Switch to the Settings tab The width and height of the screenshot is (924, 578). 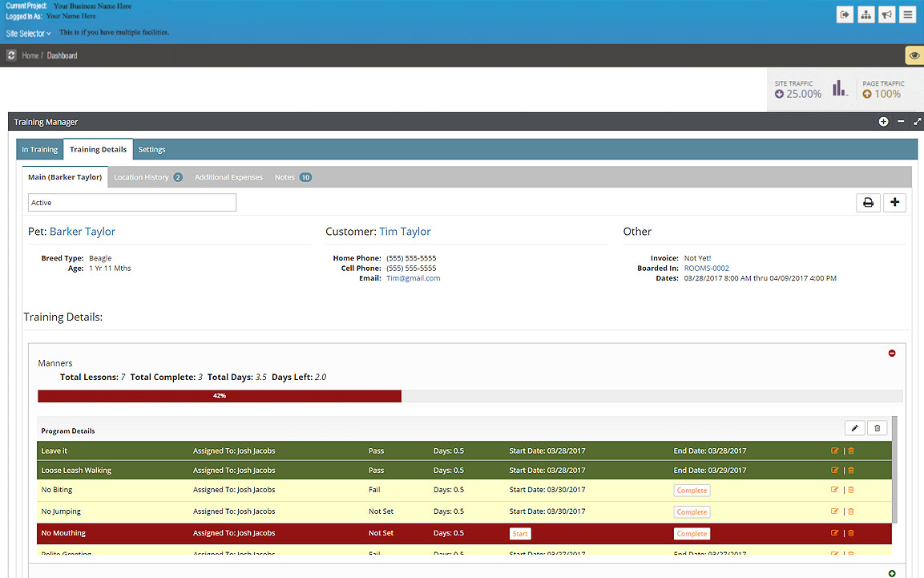point(151,150)
